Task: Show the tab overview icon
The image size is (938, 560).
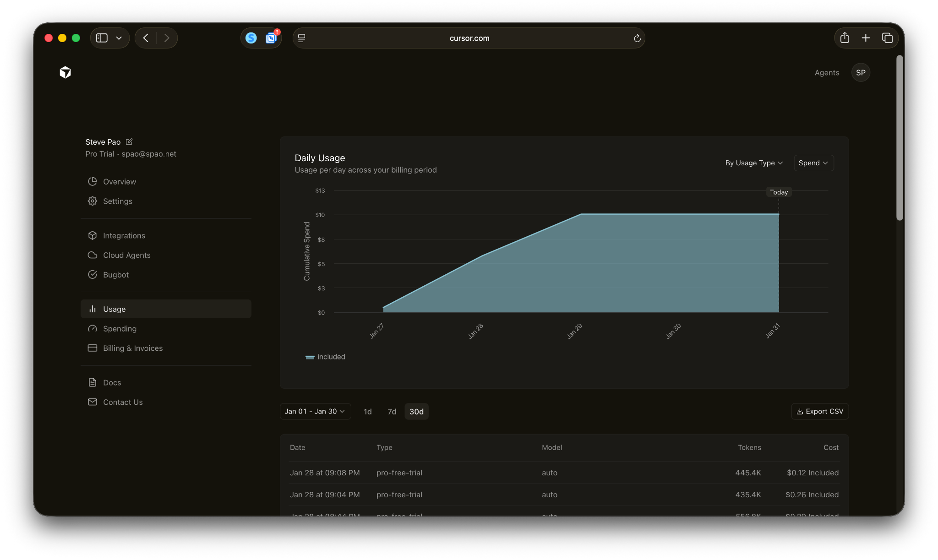Action: [x=887, y=38]
